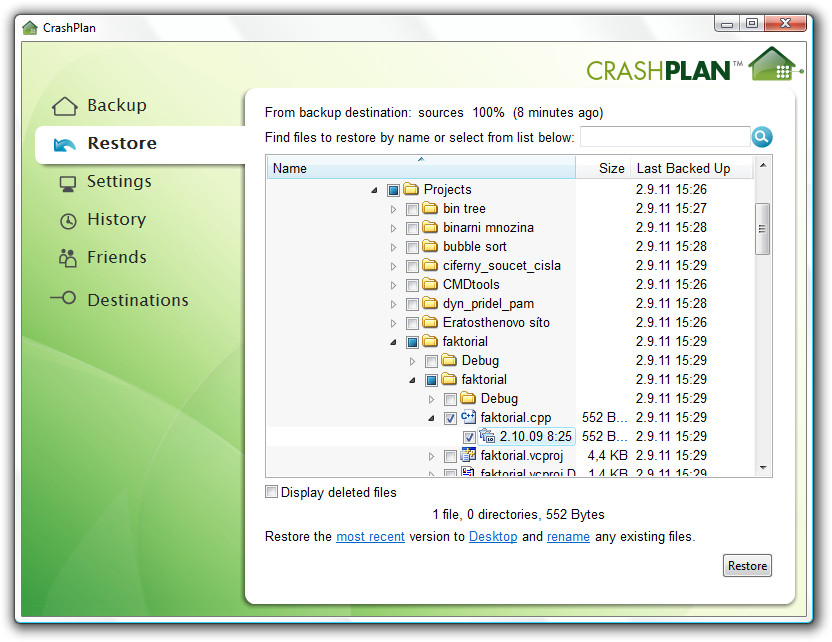Select the Restore sidebar item
Image resolution: width=832 pixels, height=642 pixels.
[140, 144]
